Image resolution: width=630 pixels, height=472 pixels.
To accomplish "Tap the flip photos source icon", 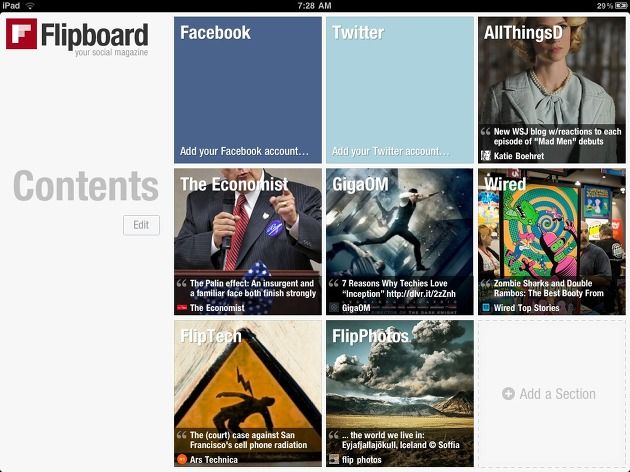I will [x=334, y=459].
